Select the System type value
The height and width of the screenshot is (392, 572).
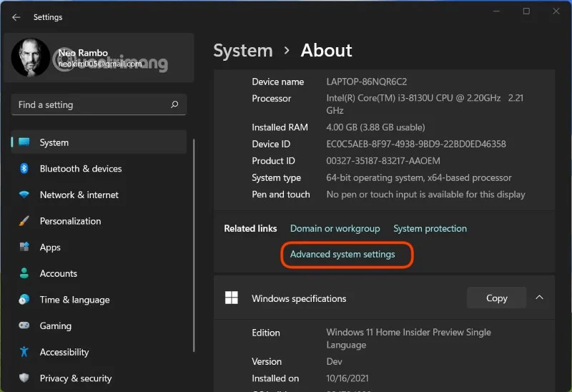(419, 177)
